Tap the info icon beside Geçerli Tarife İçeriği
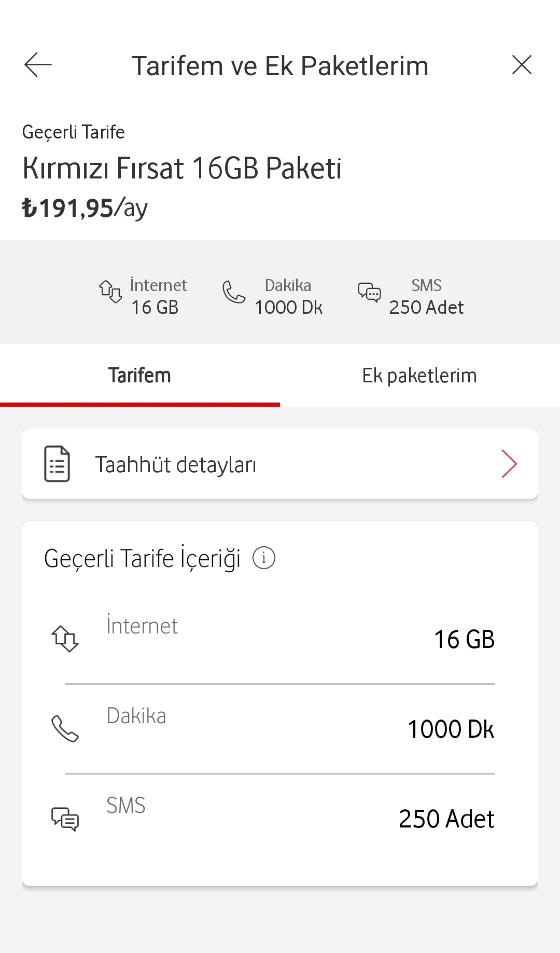 (264, 558)
